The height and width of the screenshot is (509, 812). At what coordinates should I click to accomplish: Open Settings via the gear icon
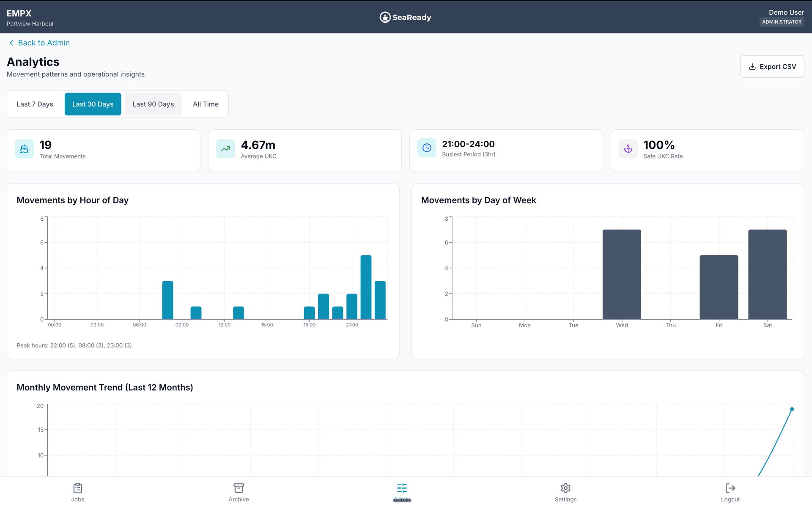[565, 488]
